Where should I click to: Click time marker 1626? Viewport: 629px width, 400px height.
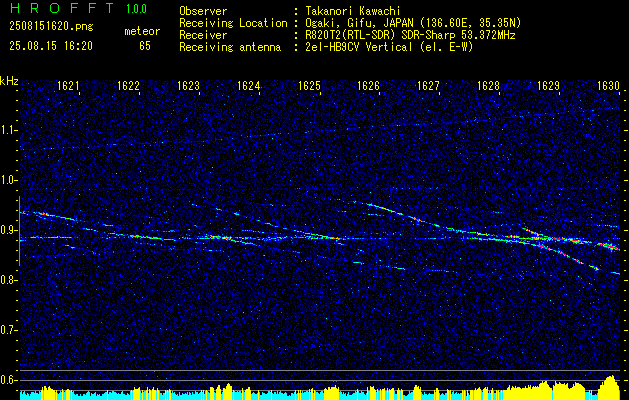pyautogui.click(x=368, y=86)
